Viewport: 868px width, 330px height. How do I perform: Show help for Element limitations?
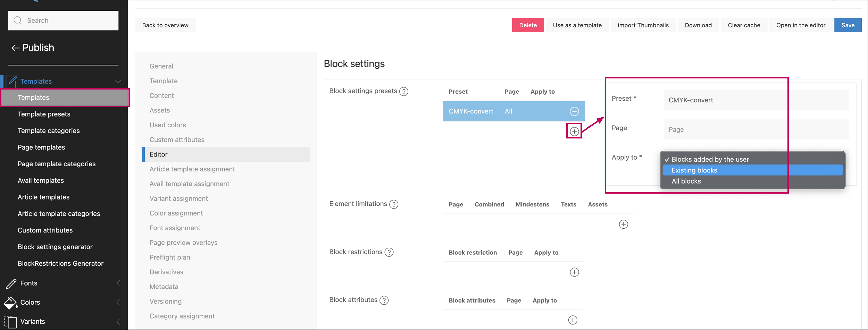point(394,204)
